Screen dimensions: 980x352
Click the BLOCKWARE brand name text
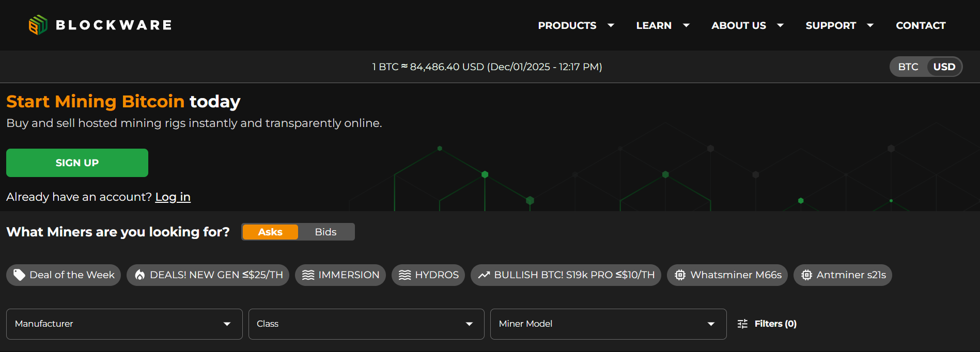tap(114, 25)
